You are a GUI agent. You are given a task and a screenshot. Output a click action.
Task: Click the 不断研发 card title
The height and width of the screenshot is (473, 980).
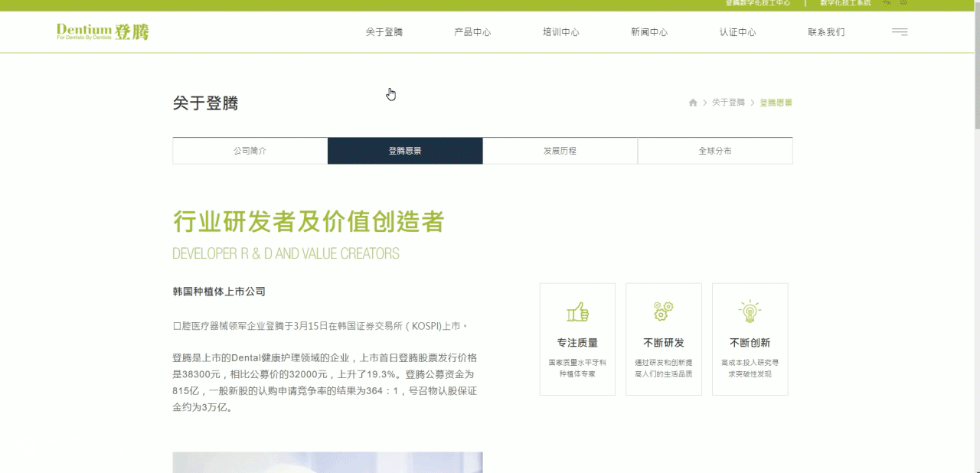[664, 343]
